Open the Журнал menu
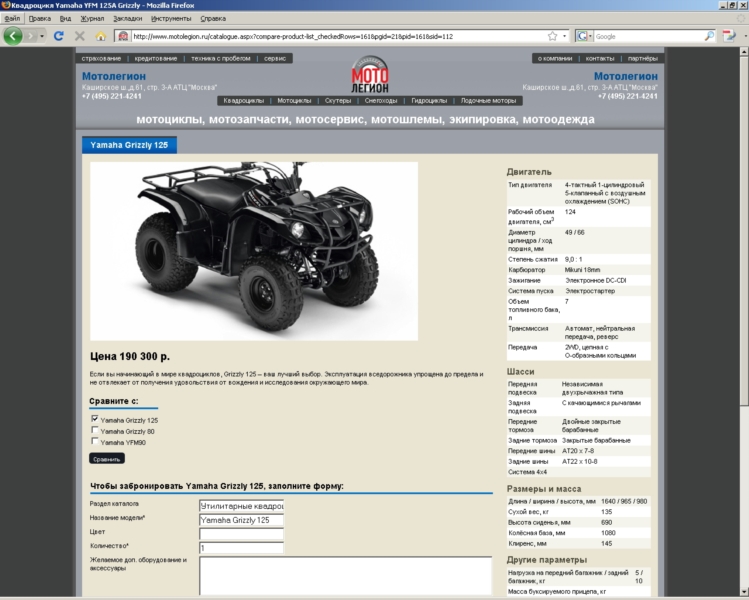 pyautogui.click(x=92, y=19)
